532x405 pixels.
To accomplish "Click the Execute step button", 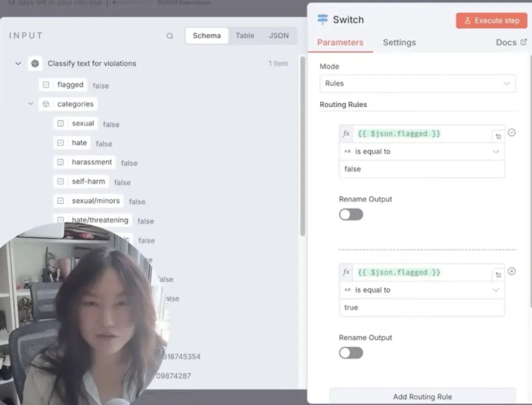I will [492, 20].
